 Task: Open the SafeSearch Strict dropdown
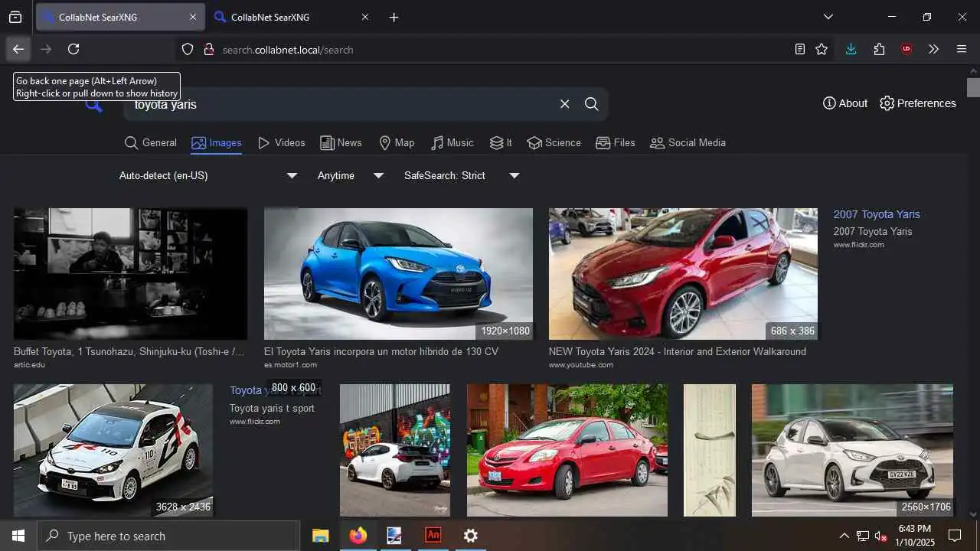[x=462, y=175]
